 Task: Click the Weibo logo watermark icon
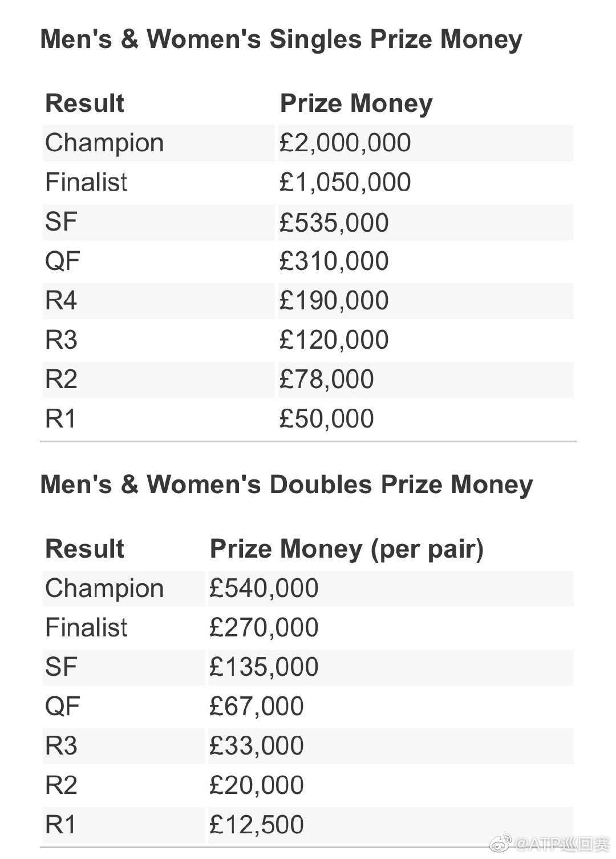point(500,843)
